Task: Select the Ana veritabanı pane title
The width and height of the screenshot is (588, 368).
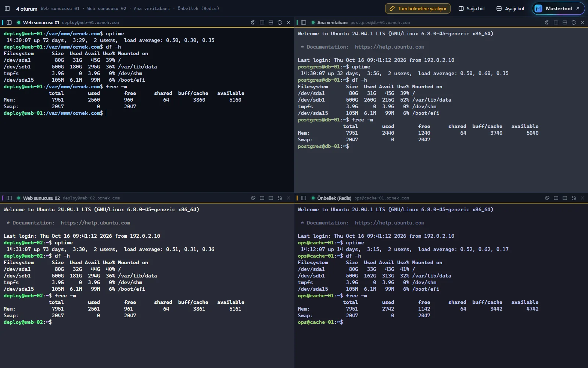Action: coord(332,22)
